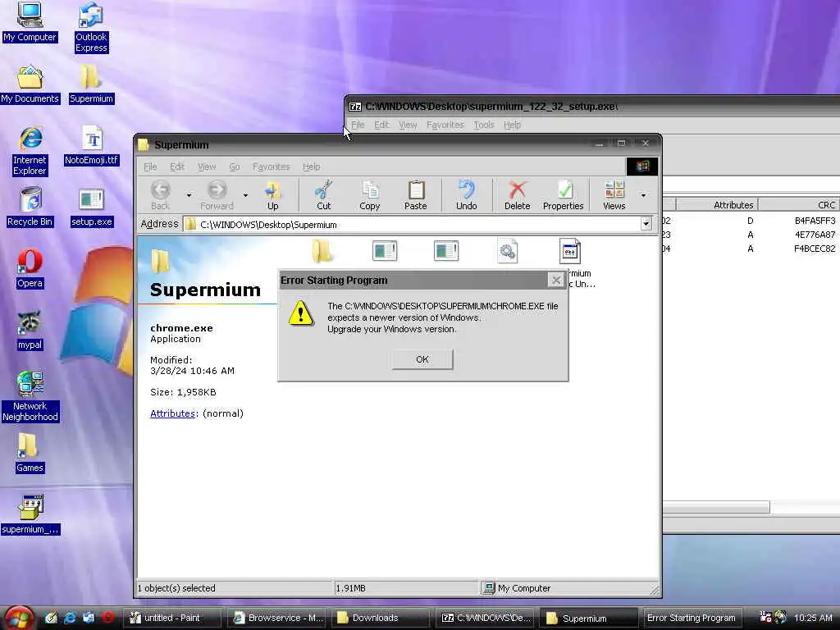Click the Windows logo throbber in Supermium window
840x630 pixels.
pyautogui.click(x=641, y=166)
